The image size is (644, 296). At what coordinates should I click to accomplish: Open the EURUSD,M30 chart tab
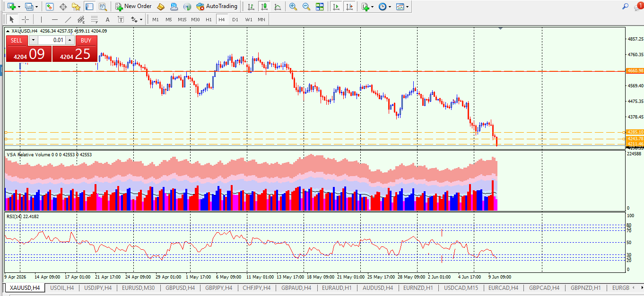[139, 288]
